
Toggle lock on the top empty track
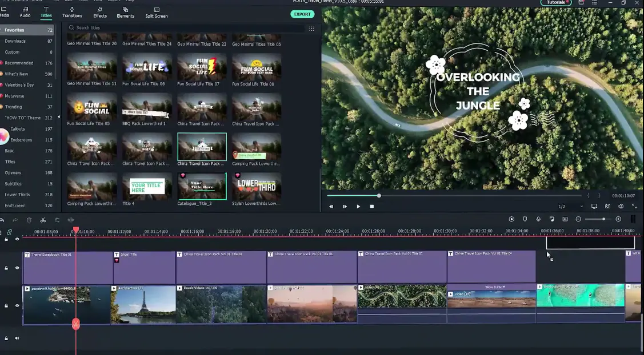pyautogui.click(x=6, y=239)
